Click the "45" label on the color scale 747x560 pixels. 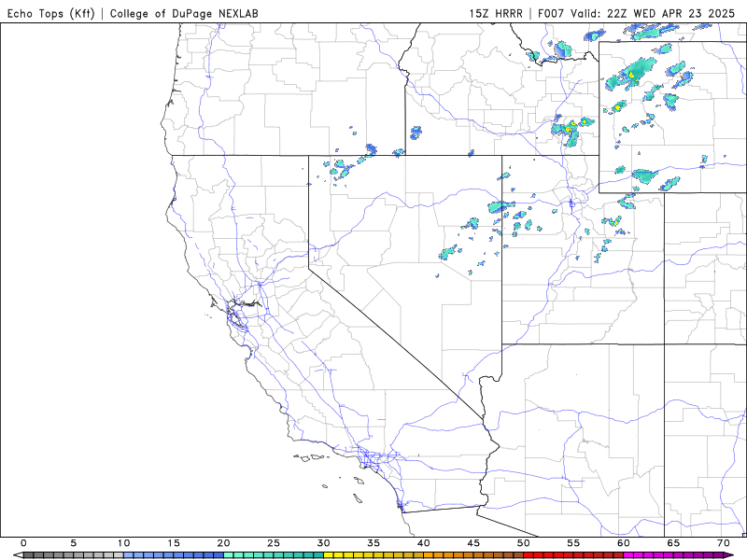pos(473,543)
